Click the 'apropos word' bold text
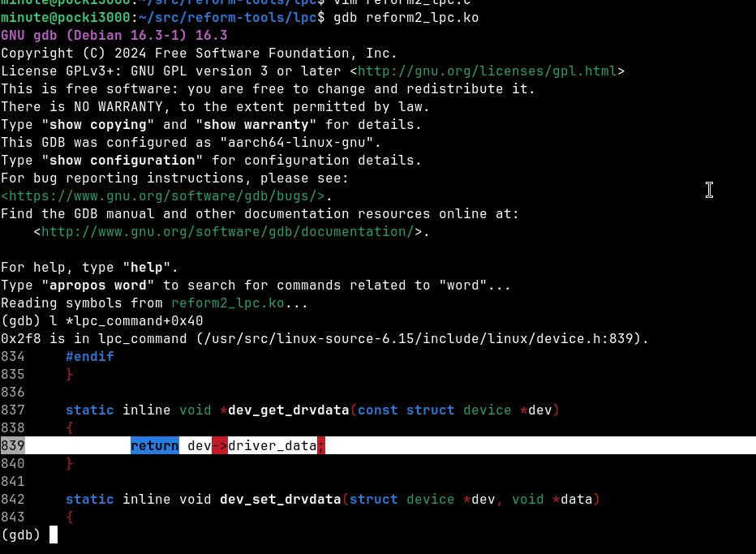Image resolution: width=756 pixels, height=554 pixels. point(98,285)
